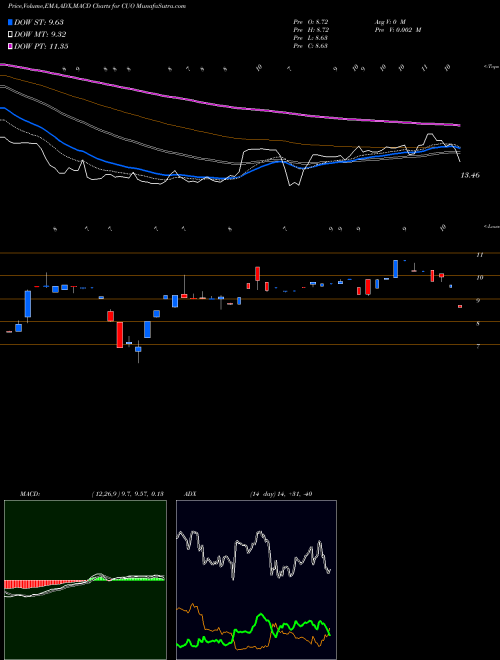Click the '<Lows' row label
This screenshot has height=660, width=500.
[x=491, y=226]
